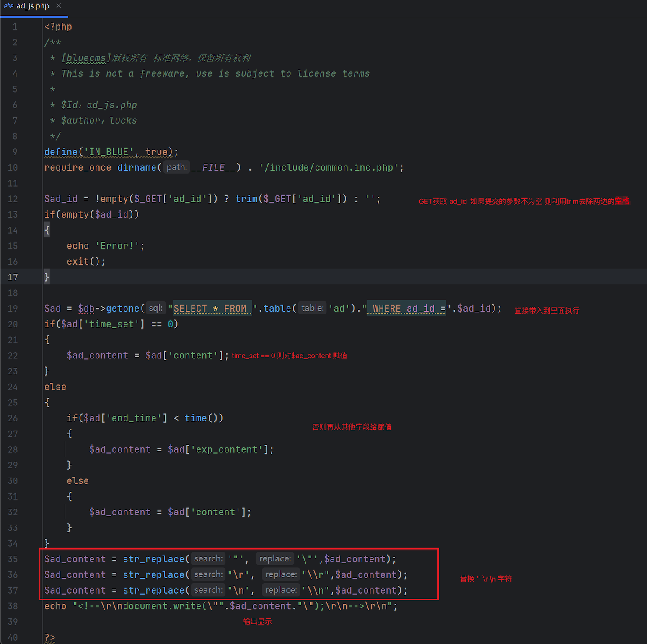Click the getone method call
The height and width of the screenshot is (644, 647).
123,309
